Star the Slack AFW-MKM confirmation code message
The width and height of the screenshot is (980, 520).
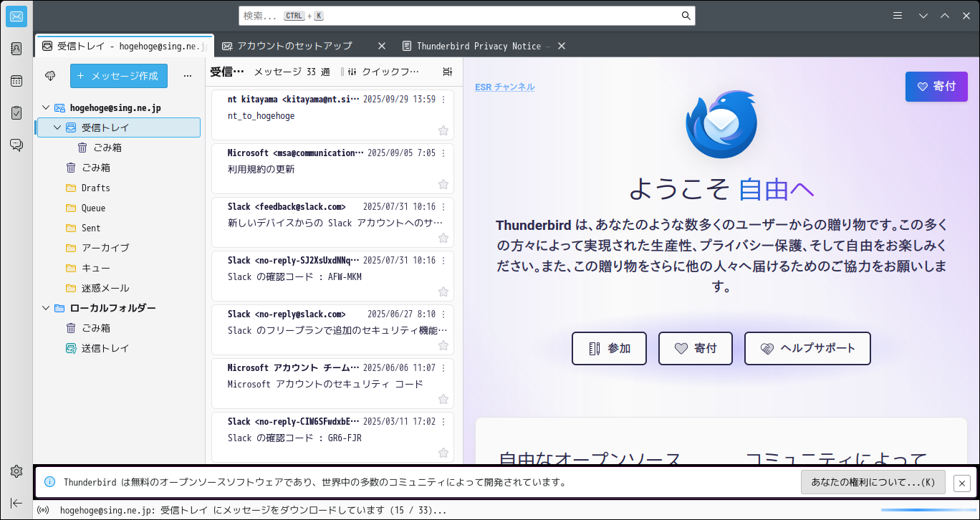pos(443,292)
